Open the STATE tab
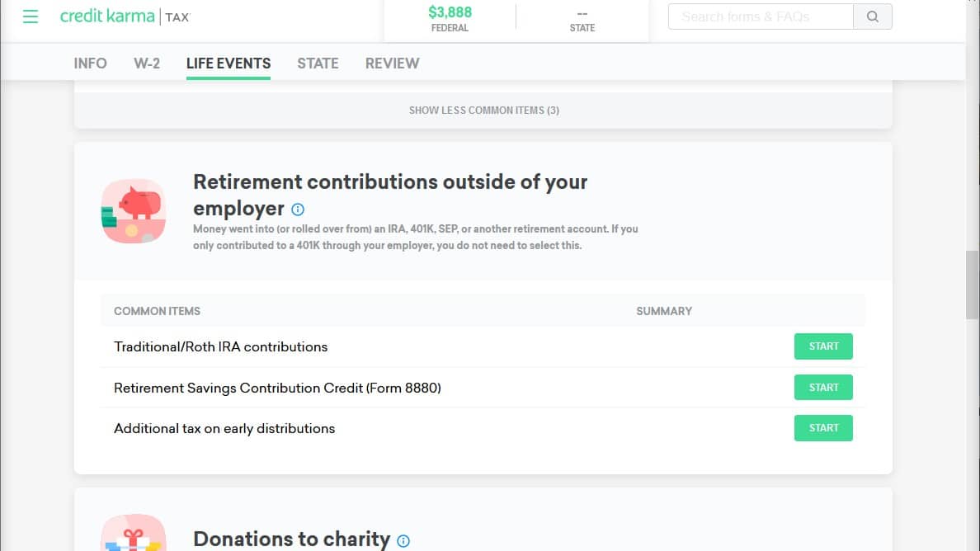980x551 pixels. click(318, 63)
